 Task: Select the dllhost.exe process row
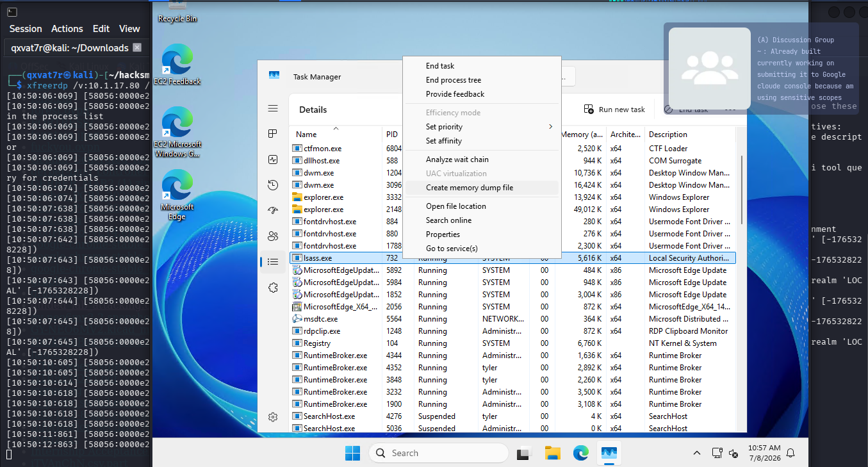tap(513, 161)
